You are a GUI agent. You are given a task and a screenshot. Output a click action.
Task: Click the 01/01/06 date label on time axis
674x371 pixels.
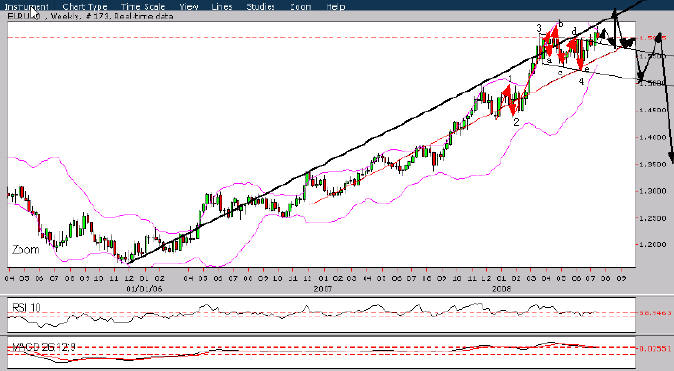(144, 289)
